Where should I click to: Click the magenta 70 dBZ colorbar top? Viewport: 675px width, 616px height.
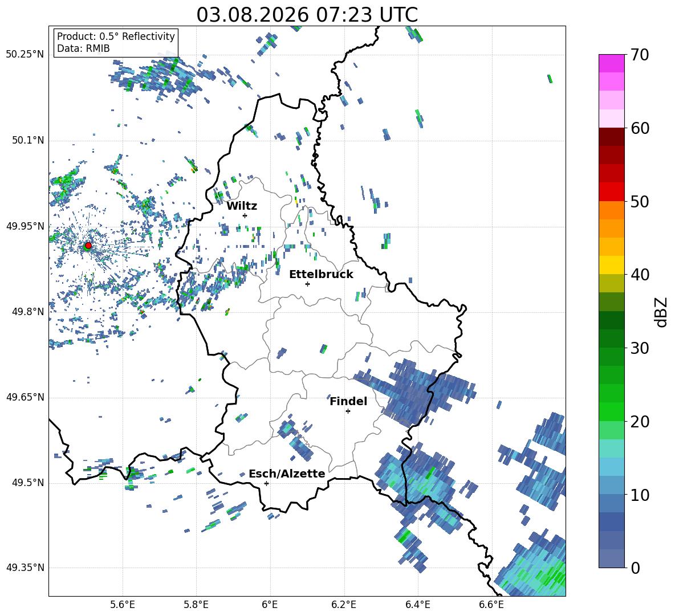611,63
